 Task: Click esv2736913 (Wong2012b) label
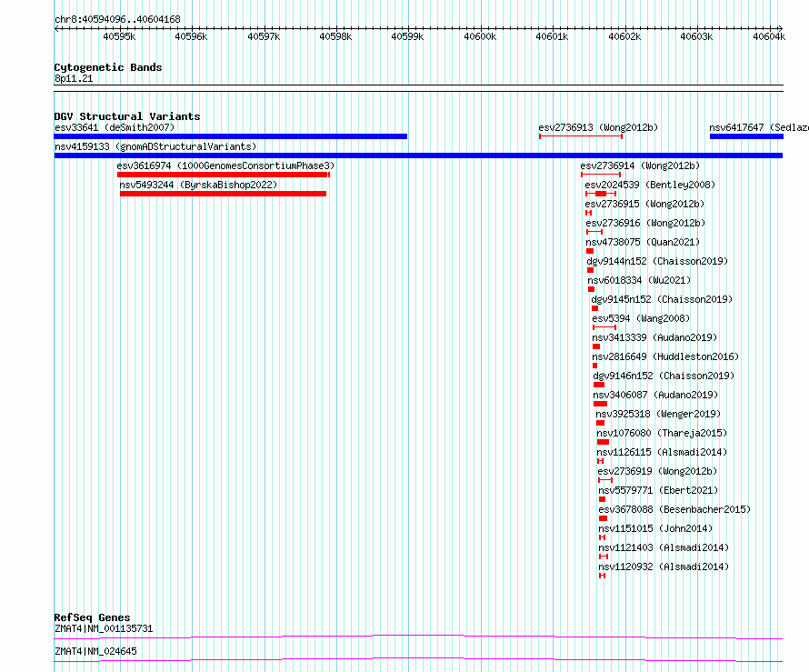tap(598, 127)
